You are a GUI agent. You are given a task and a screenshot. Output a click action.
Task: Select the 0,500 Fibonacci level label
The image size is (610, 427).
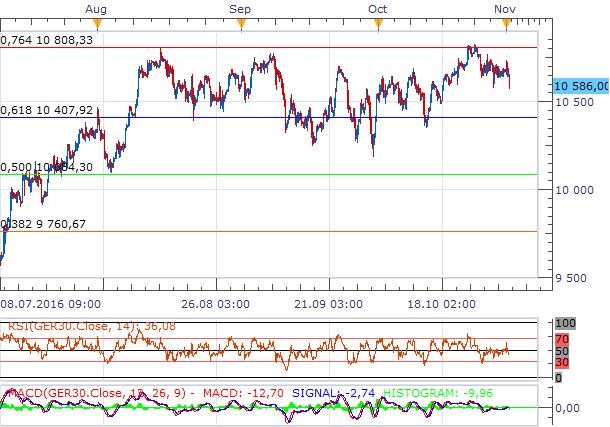(x=47, y=167)
